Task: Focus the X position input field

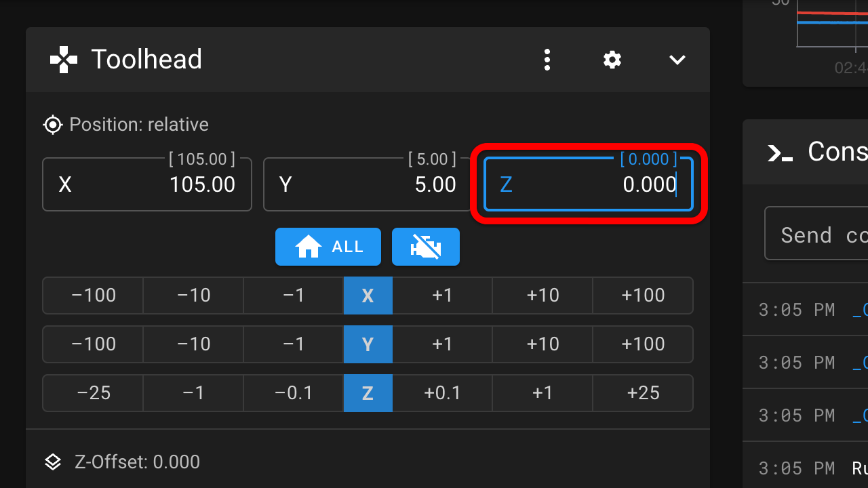Action: click(147, 184)
